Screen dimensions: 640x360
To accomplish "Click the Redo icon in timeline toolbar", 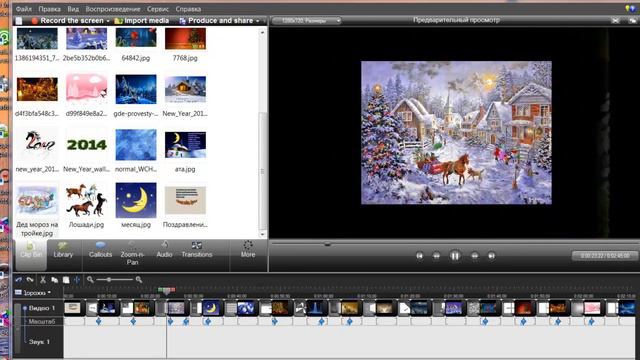I will pos(30,280).
